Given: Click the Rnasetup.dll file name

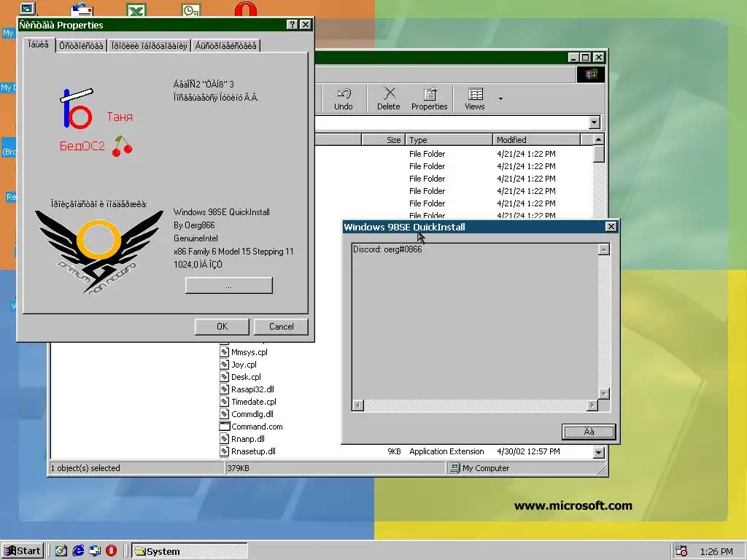Looking at the screenshot, I should click(x=253, y=451).
